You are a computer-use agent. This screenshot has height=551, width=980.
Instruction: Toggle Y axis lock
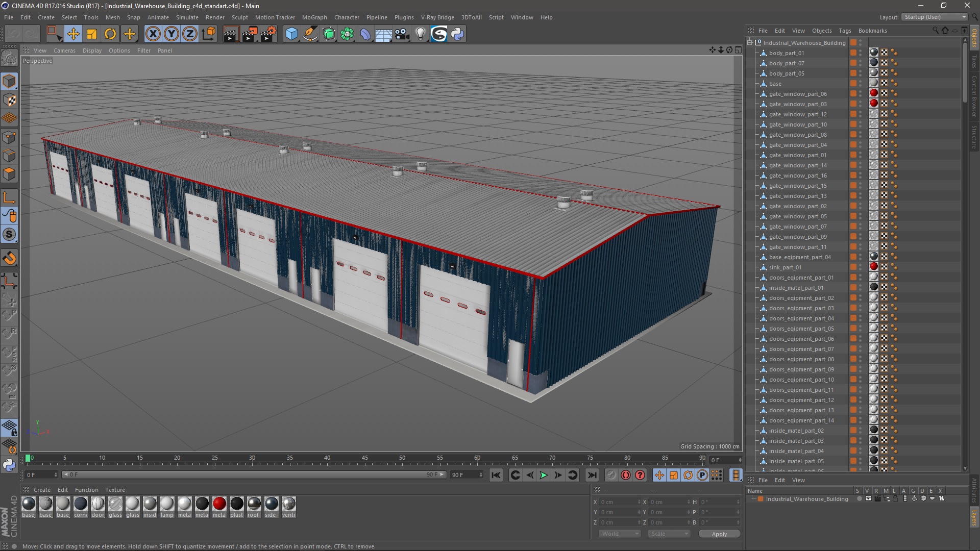click(x=171, y=34)
